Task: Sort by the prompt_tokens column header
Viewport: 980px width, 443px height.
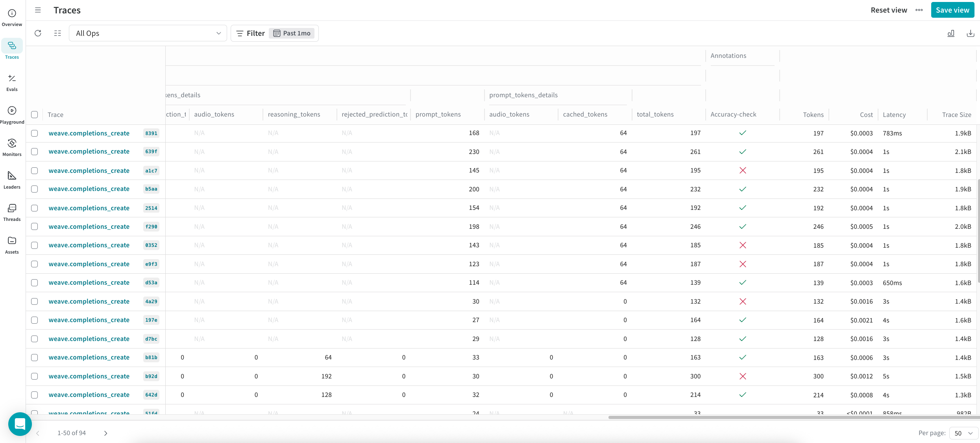Action: click(438, 114)
